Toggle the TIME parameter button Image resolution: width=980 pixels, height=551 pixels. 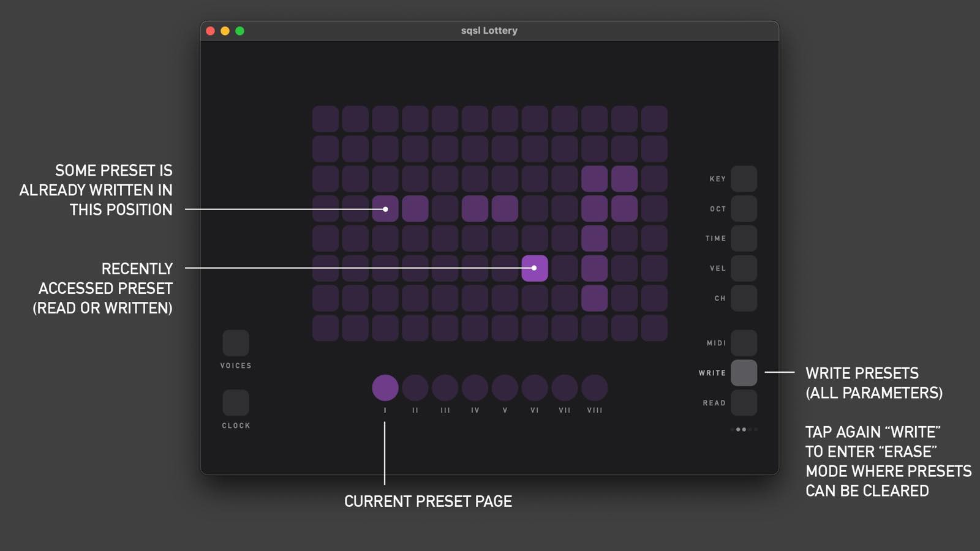744,238
